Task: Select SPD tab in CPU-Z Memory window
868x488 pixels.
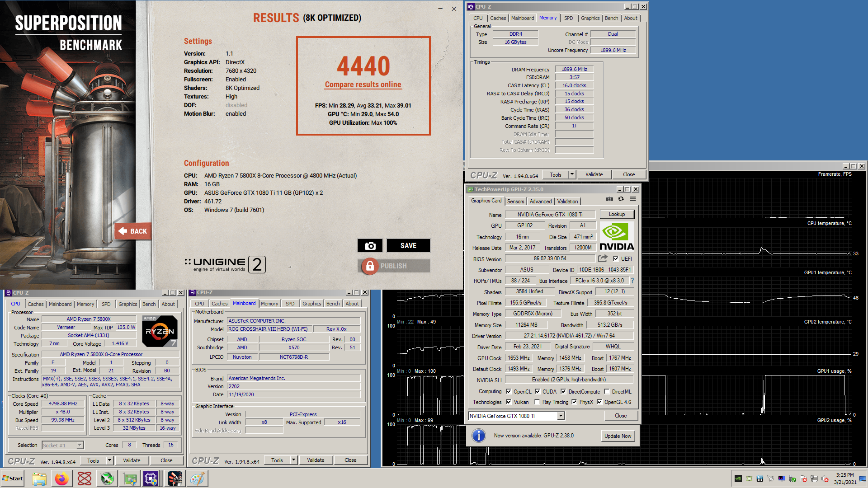Action: 568,18
